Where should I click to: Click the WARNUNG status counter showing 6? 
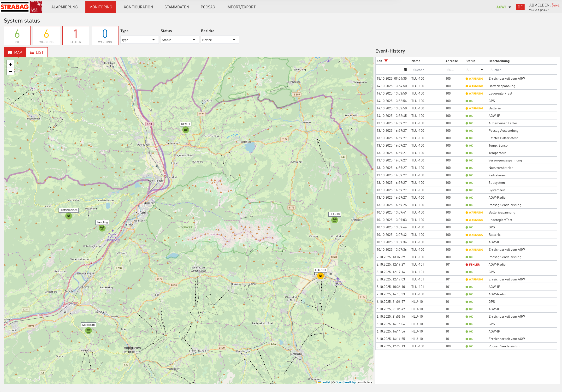tap(46, 36)
